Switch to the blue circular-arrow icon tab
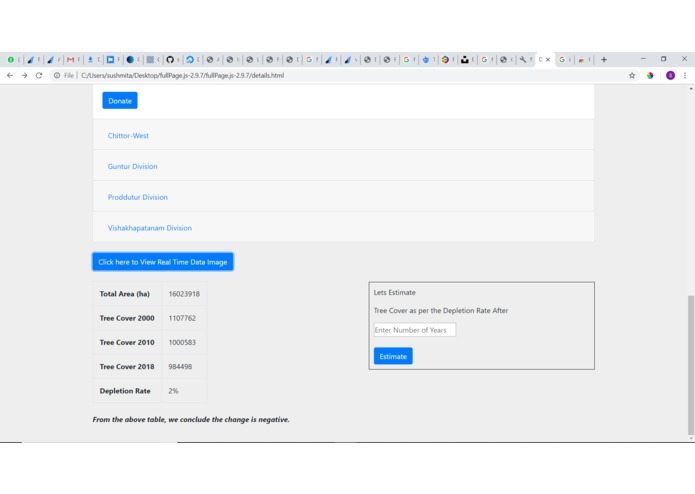This screenshot has height=494, width=695. [x=190, y=59]
